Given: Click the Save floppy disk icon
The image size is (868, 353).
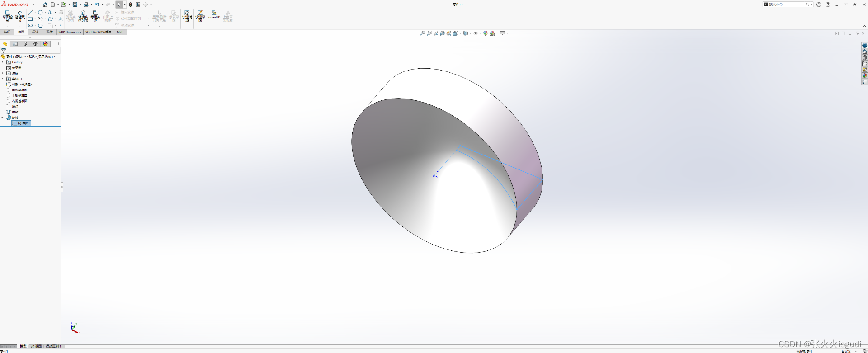Looking at the screenshot, I should [75, 5].
